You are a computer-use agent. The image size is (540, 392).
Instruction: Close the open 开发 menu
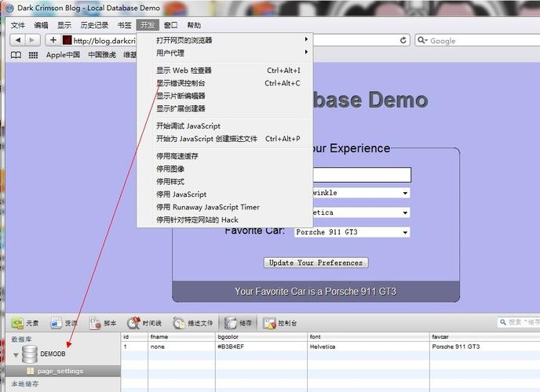click(148, 25)
